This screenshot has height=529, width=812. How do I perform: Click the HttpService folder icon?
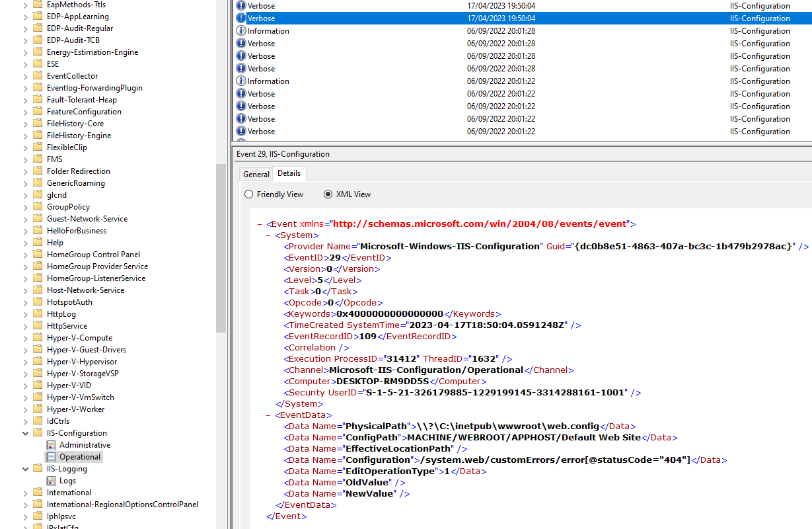click(38, 326)
